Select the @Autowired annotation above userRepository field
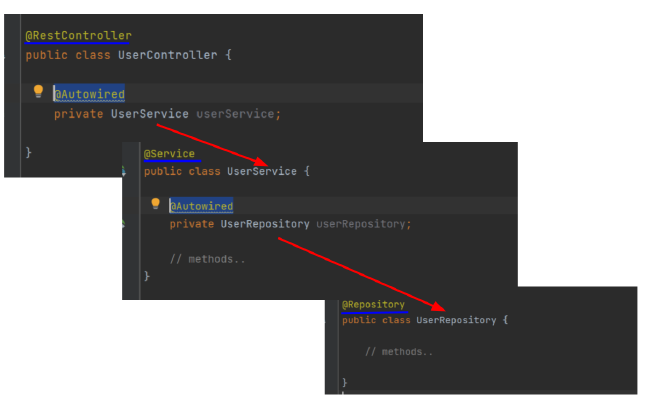Image resolution: width=660 pixels, height=406 pixels. point(201,206)
